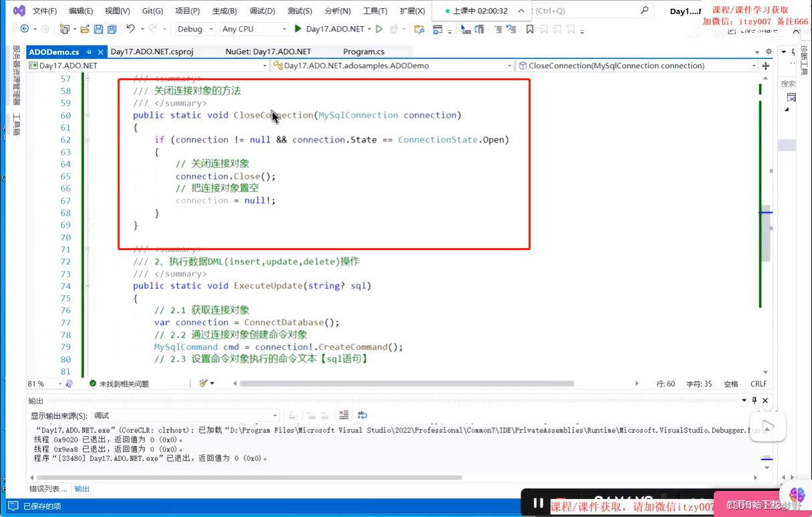Close the Output panel

[x=765, y=401]
